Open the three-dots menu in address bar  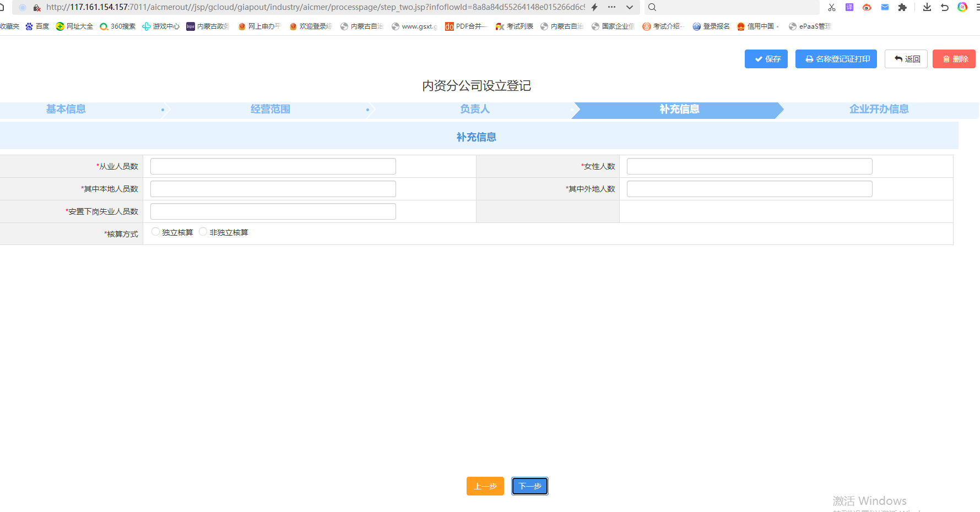point(611,7)
